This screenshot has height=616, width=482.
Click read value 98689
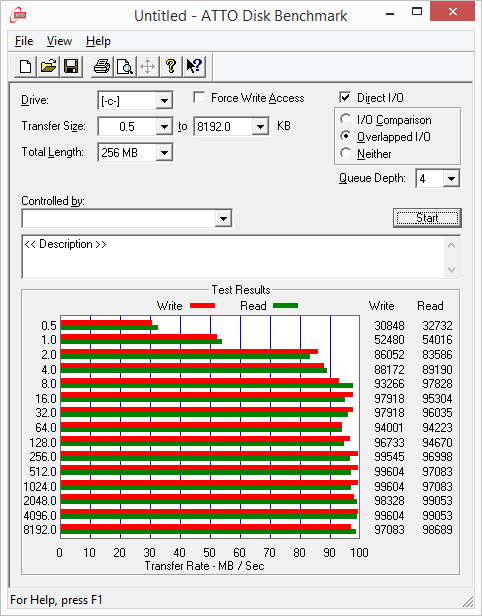(x=437, y=530)
